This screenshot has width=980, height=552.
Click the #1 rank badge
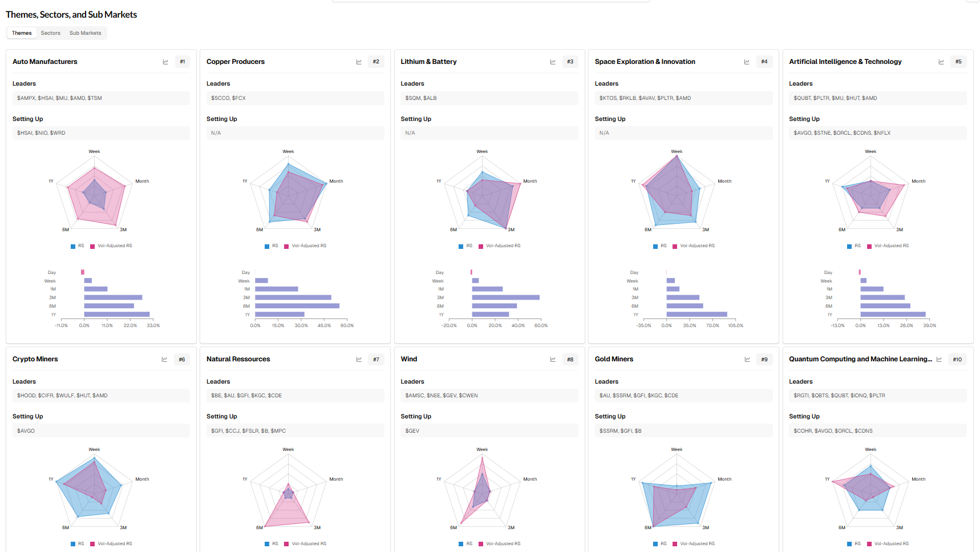(183, 62)
